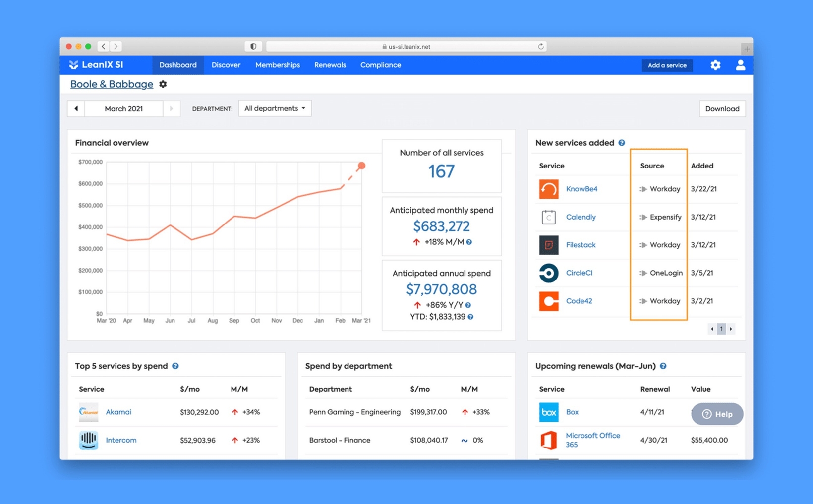Click the browser back arrow
The image size is (813, 504).
tap(104, 46)
